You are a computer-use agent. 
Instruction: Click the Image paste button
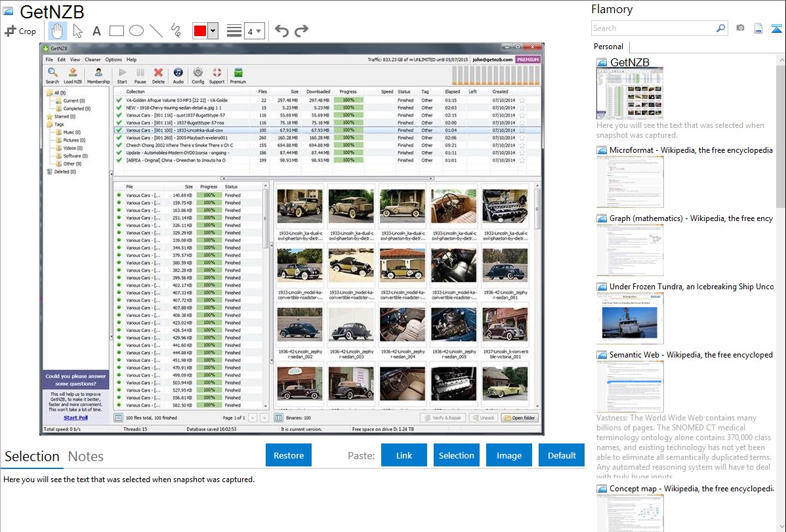tap(508, 455)
